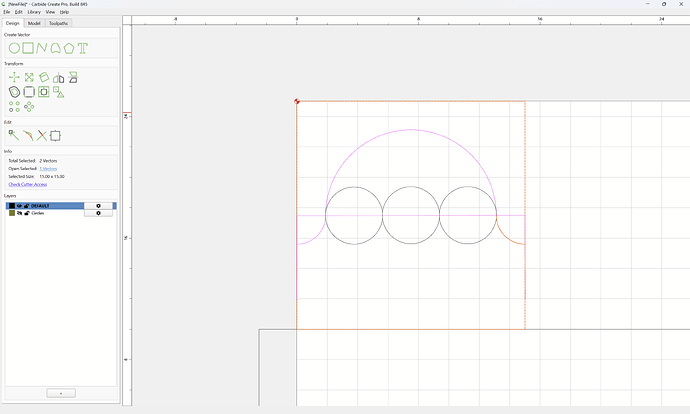Click the orange curve near right circle
The image size is (690, 414).
(506, 237)
